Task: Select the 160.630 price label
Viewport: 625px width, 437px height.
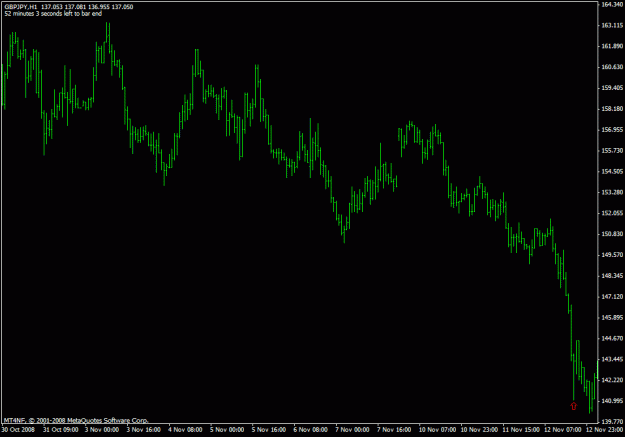Action: 612,67
